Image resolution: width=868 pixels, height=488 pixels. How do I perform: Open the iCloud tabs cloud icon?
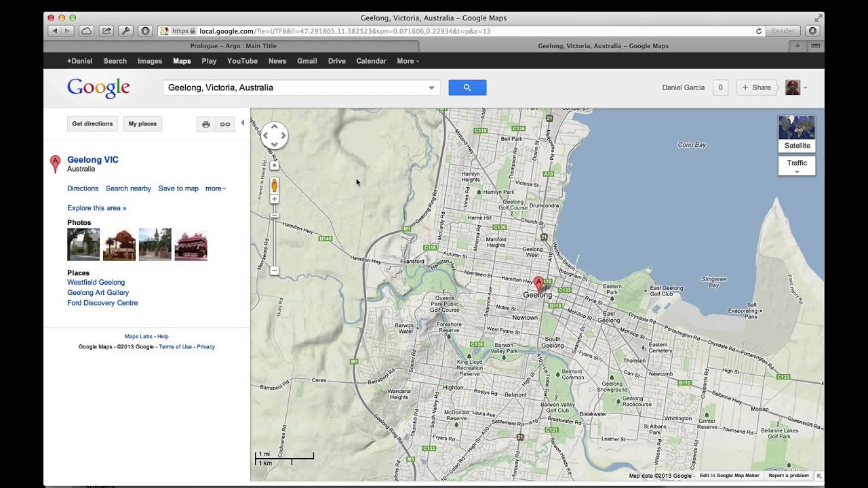tap(87, 30)
